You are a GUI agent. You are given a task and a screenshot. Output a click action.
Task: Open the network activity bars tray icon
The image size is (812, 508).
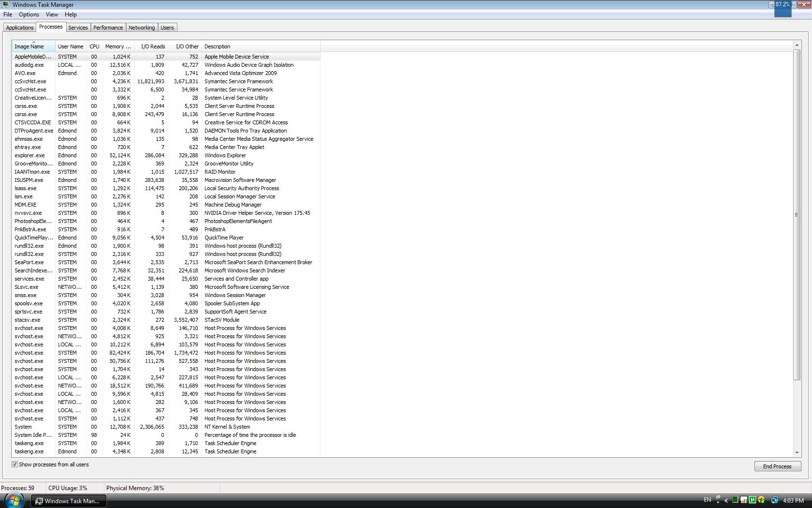[x=744, y=500]
